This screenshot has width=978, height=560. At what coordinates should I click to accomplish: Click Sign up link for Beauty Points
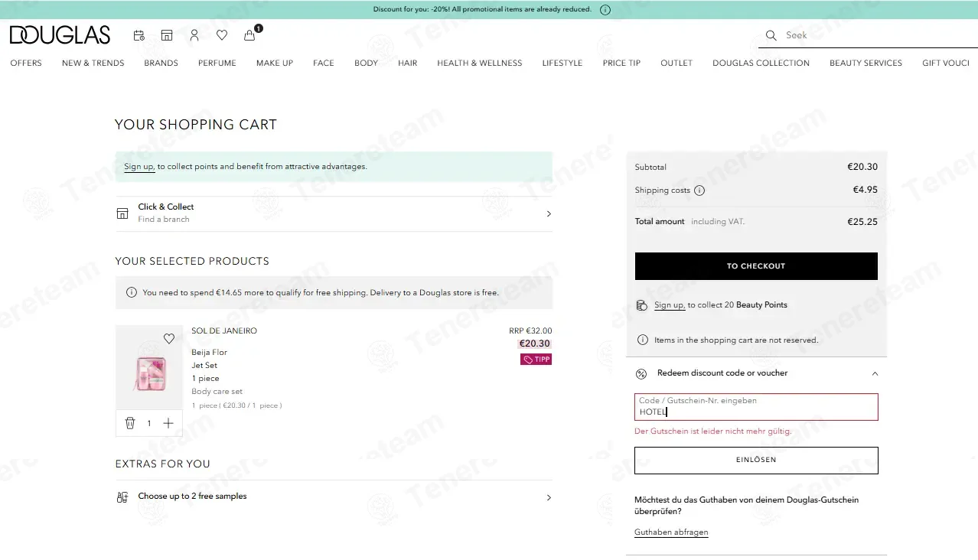670,305
